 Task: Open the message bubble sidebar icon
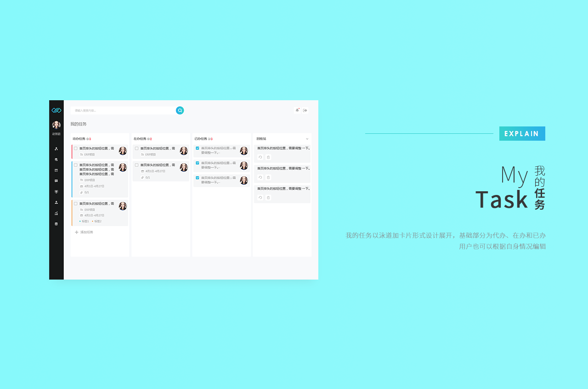57,181
